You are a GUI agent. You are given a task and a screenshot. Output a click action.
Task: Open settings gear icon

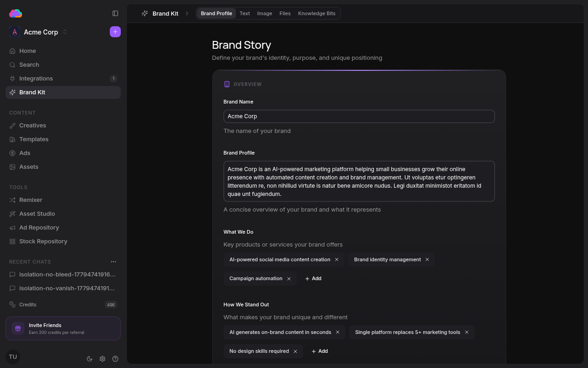102,359
